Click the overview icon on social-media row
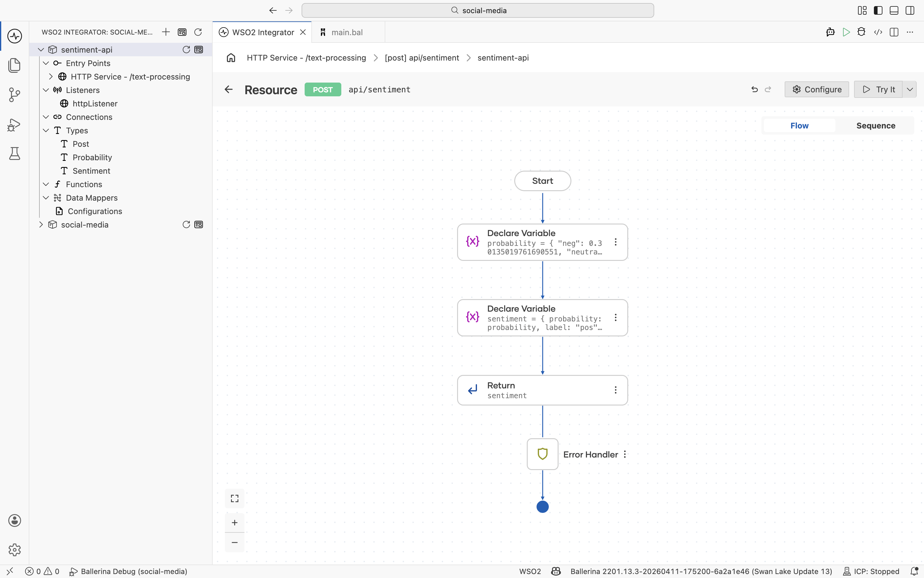 pos(199,225)
